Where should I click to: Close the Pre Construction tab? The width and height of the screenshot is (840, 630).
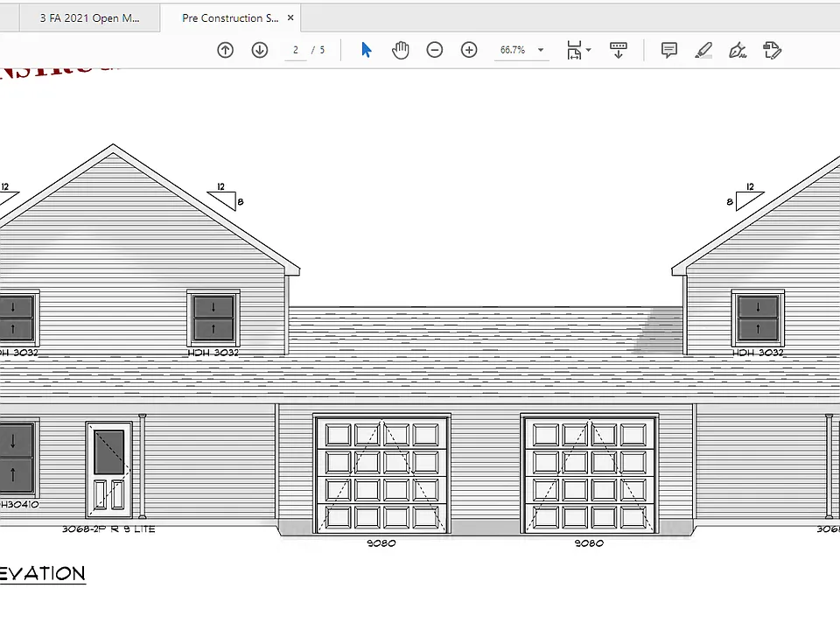click(x=290, y=17)
